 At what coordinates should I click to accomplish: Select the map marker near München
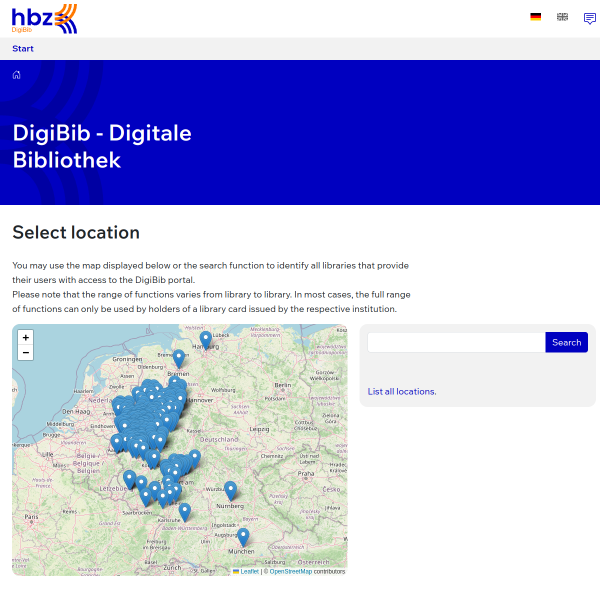[243, 537]
